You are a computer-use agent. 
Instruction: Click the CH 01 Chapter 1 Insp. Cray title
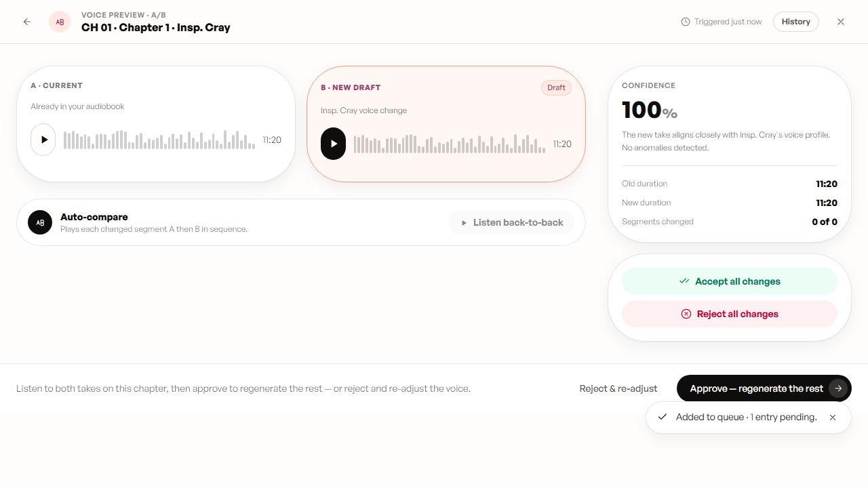tap(156, 28)
